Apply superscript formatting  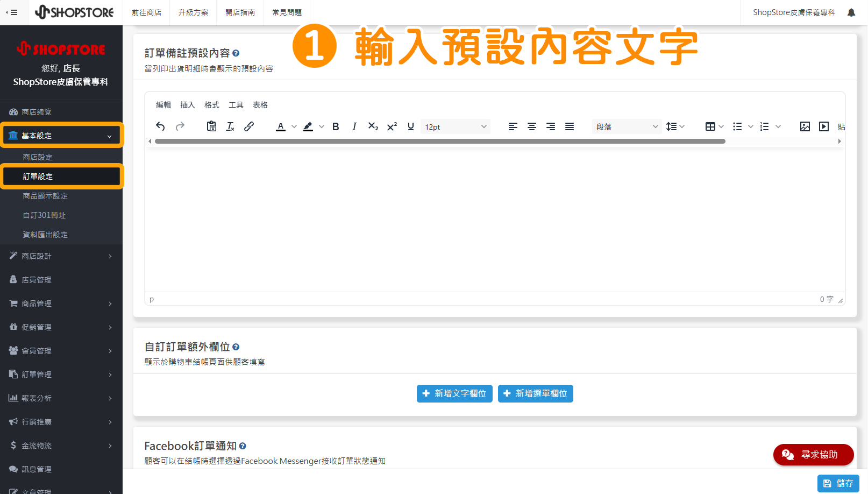pos(392,126)
